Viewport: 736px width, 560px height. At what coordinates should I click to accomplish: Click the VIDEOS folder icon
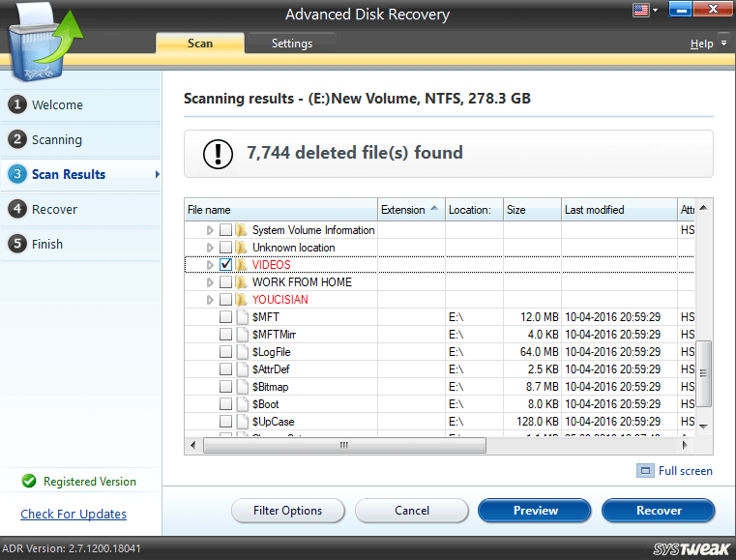pyautogui.click(x=241, y=265)
